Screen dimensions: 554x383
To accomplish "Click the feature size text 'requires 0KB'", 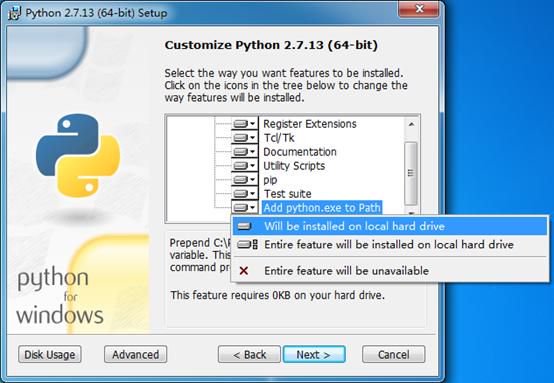I will point(261,295).
